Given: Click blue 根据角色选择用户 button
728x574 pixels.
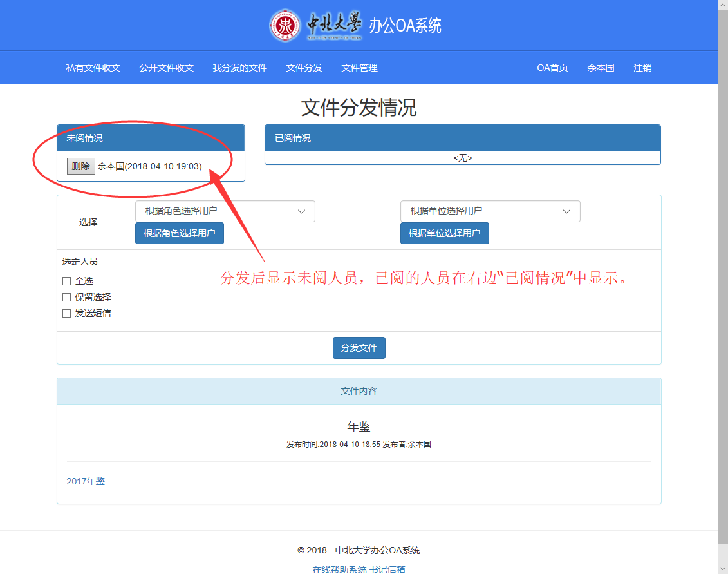Looking at the screenshot, I should coord(180,233).
